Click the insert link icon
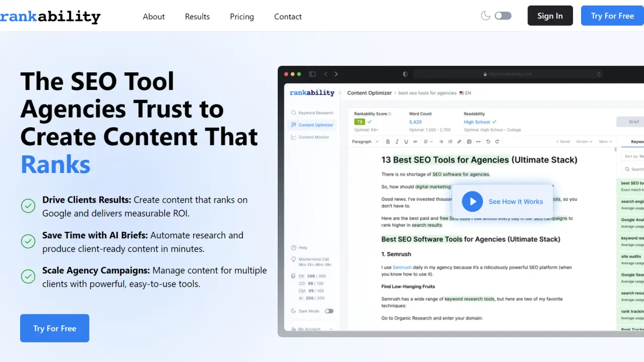 coord(459,142)
